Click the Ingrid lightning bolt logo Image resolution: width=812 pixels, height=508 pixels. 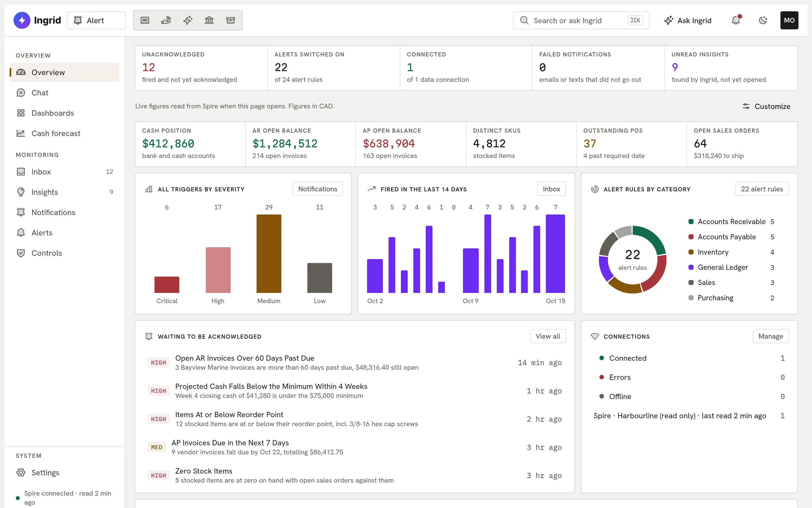pos(22,20)
